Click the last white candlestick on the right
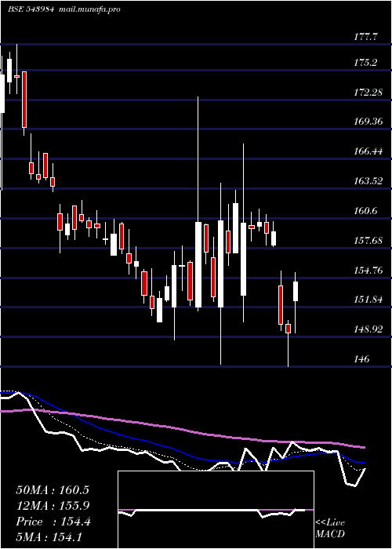Screen dimensions: 392x549 coord(296,291)
